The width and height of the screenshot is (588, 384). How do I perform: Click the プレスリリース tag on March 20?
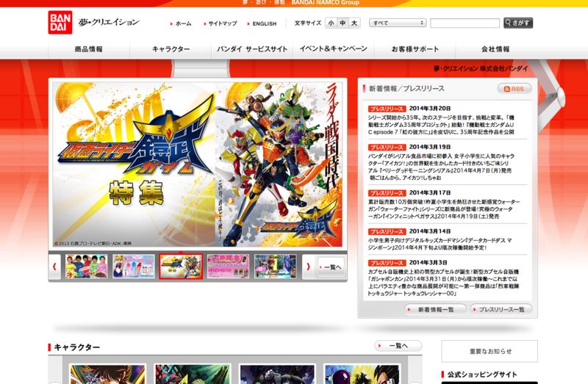pos(387,109)
